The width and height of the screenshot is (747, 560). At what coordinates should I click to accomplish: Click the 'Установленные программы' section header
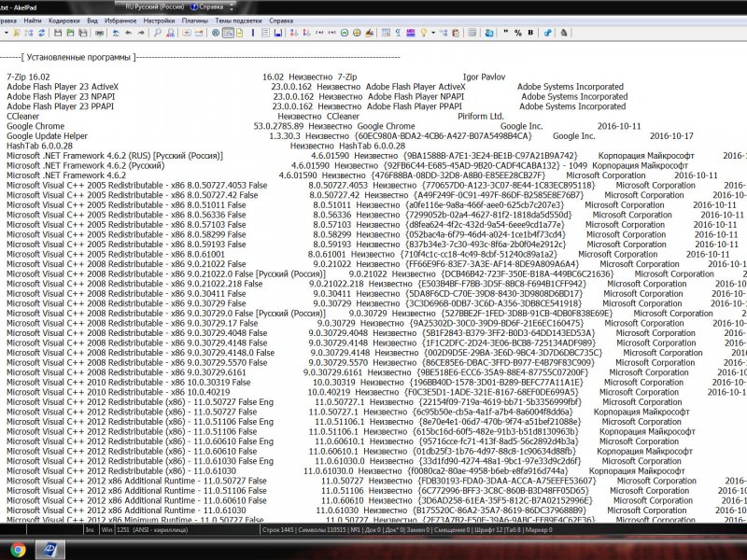tap(78, 57)
